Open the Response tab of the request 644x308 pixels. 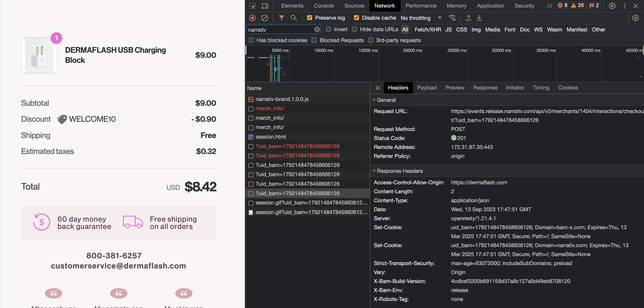pyautogui.click(x=485, y=88)
